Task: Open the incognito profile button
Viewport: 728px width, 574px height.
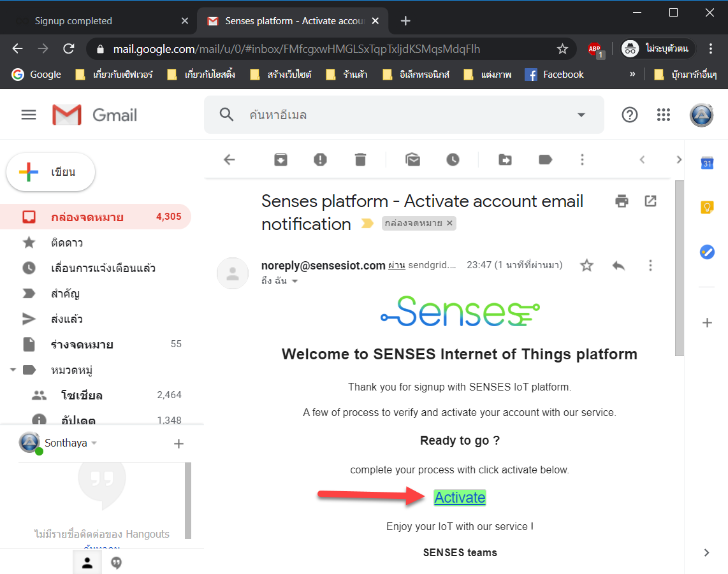Action: click(658, 48)
